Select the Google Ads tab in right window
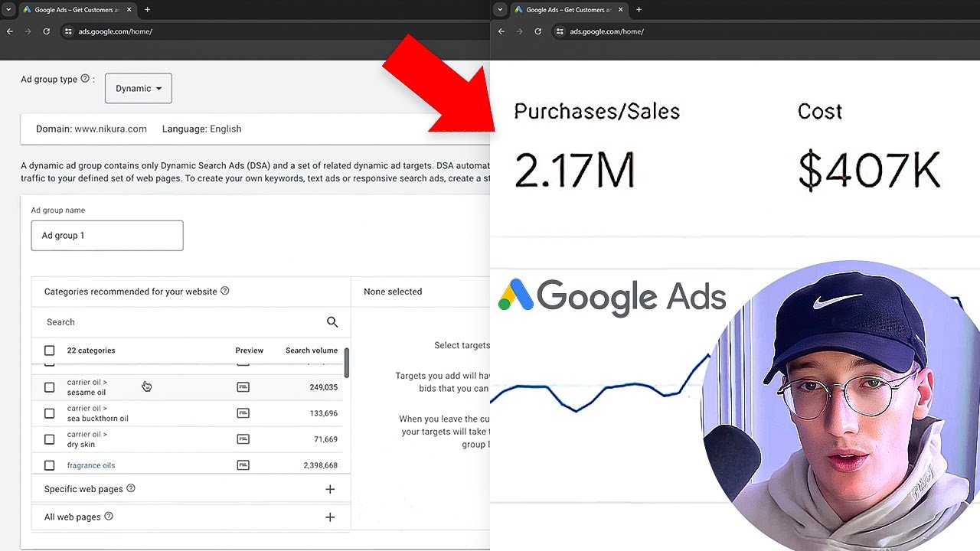 (568, 10)
